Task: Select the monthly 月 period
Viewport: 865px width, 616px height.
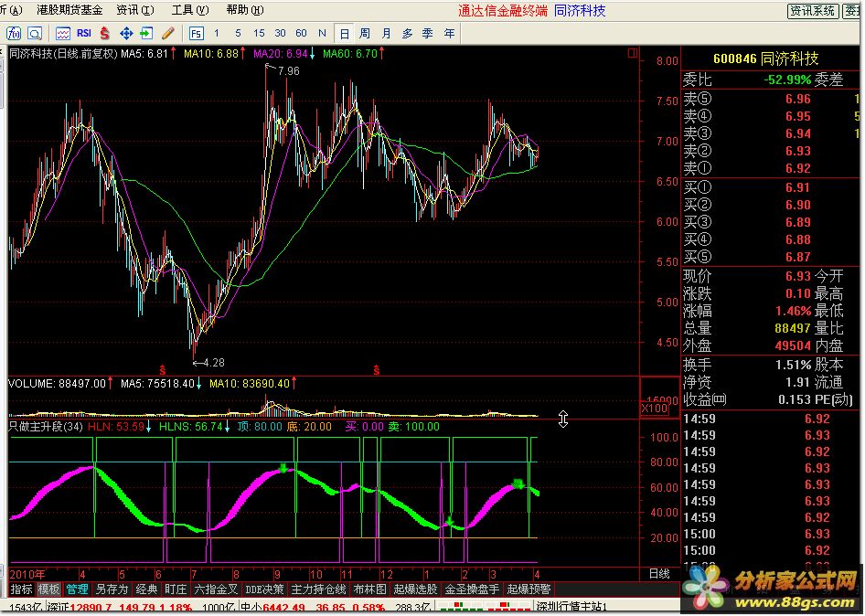Action: point(386,34)
